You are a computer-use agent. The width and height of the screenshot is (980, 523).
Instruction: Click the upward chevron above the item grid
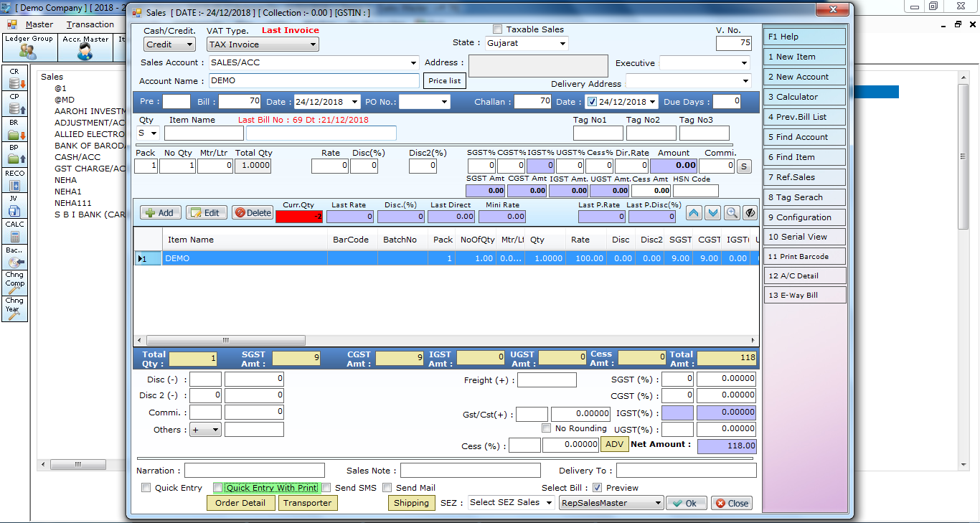click(x=693, y=212)
